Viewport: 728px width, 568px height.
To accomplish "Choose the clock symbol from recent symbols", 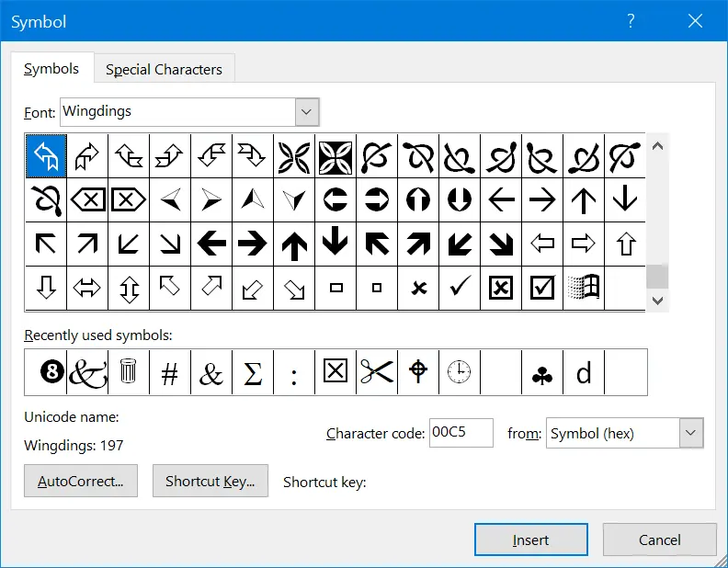I will coord(460,372).
